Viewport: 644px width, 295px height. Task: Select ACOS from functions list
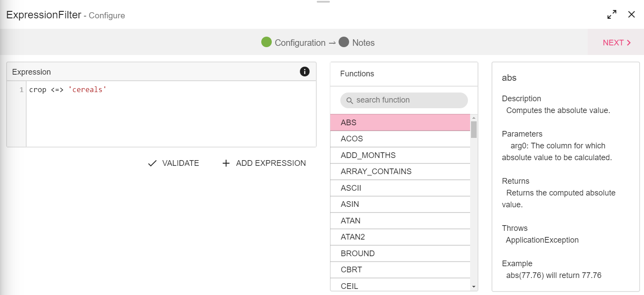click(400, 139)
